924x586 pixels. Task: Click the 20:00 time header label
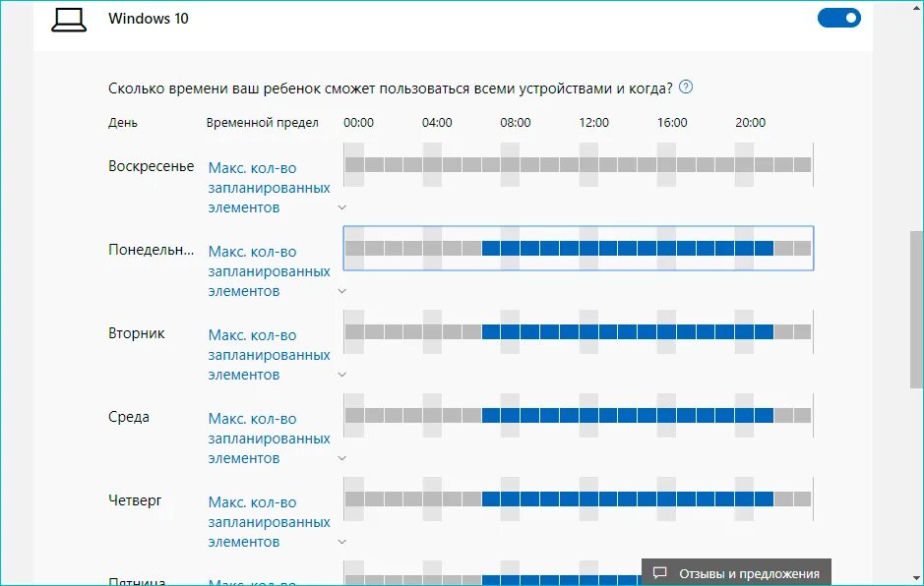pos(750,123)
